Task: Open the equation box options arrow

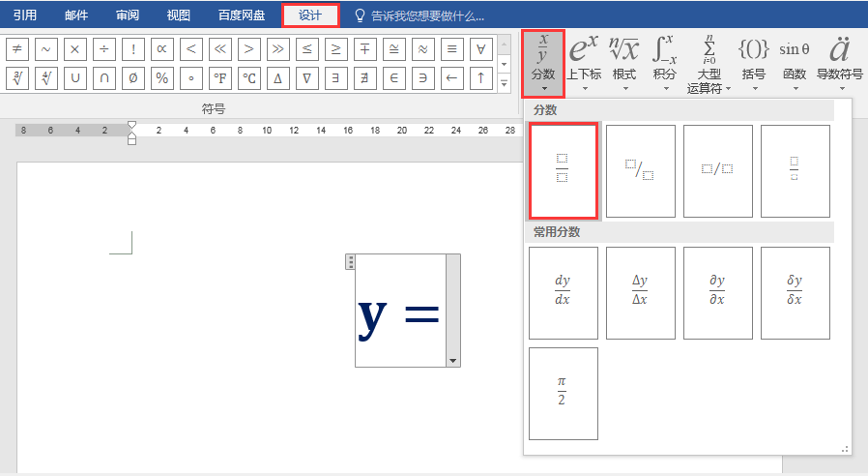Action: 452,361
